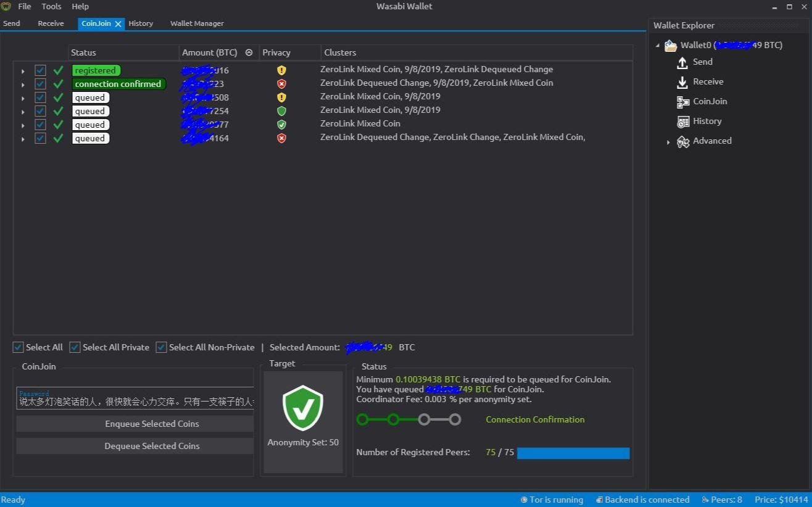Expand the connection confirmed coin row
Image resolution: width=812 pixels, height=507 pixels.
23,84
